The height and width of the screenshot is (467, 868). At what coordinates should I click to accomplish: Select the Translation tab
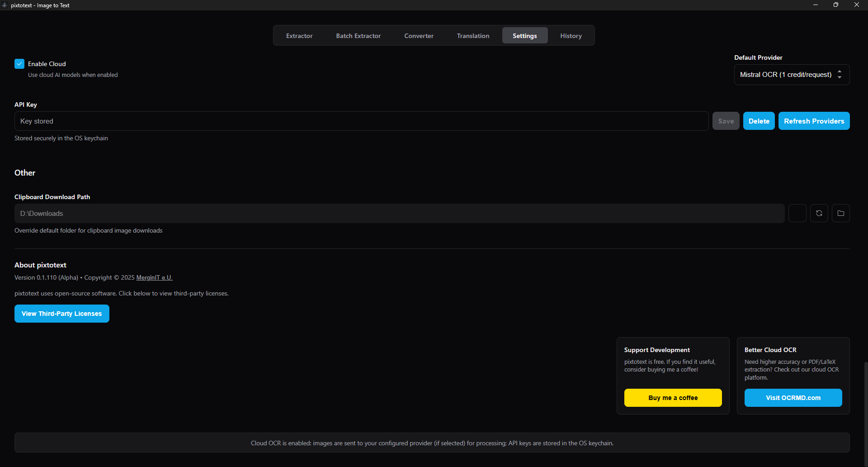[x=473, y=36]
